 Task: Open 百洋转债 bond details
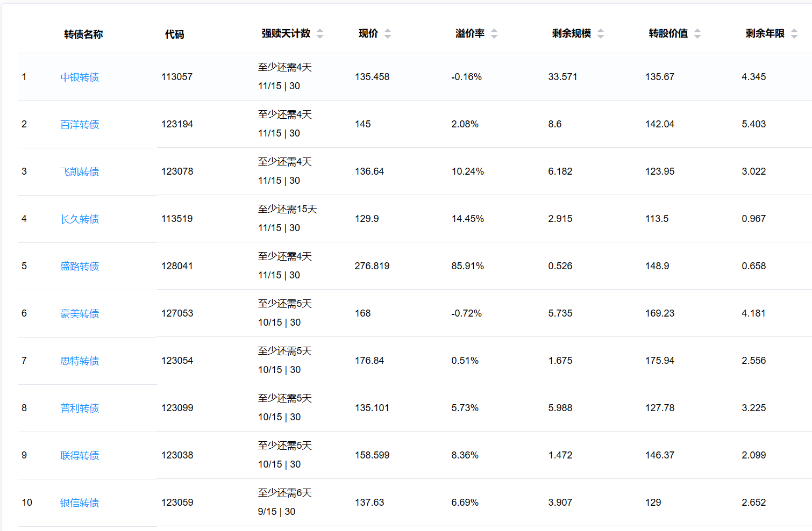pos(80,125)
